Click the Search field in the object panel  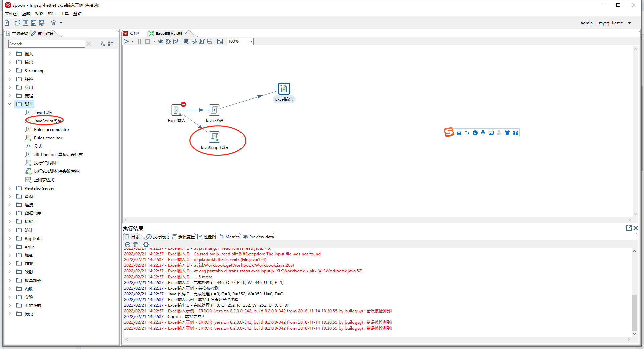[x=46, y=44]
